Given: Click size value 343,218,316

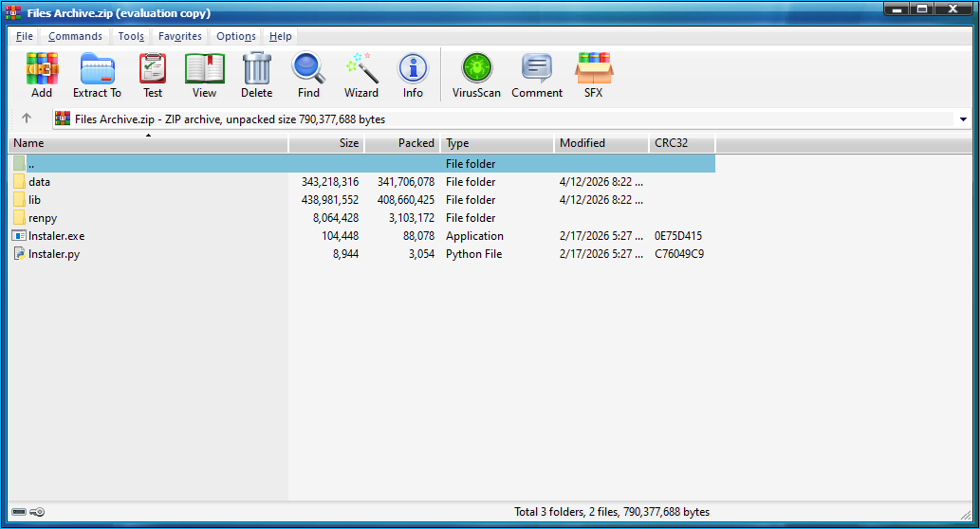Looking at the screenshot, I should 330,182.
